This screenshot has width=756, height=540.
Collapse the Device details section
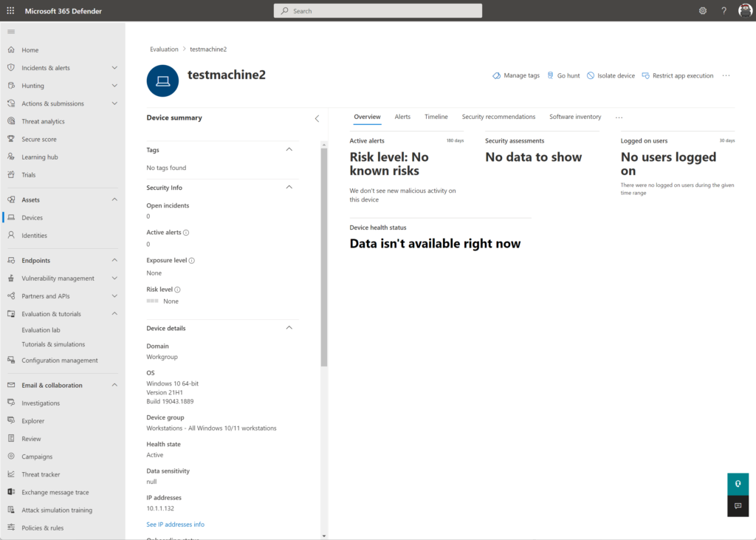click(x=289, y=328)
